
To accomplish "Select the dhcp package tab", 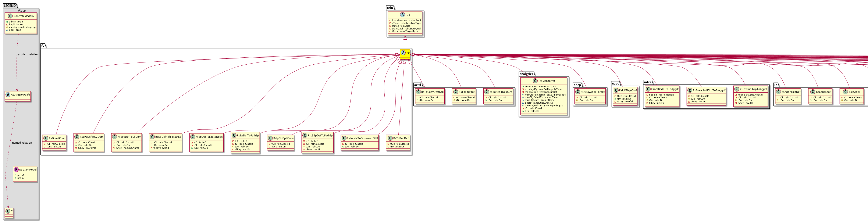I will [x=577, y=85].
